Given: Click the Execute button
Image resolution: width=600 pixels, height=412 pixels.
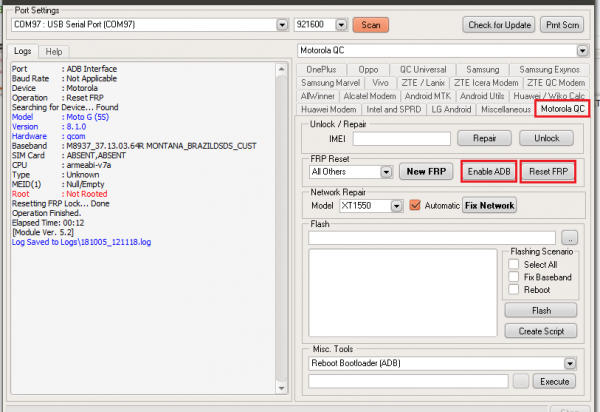Looking at the screenshot, I should pos(554,381).
